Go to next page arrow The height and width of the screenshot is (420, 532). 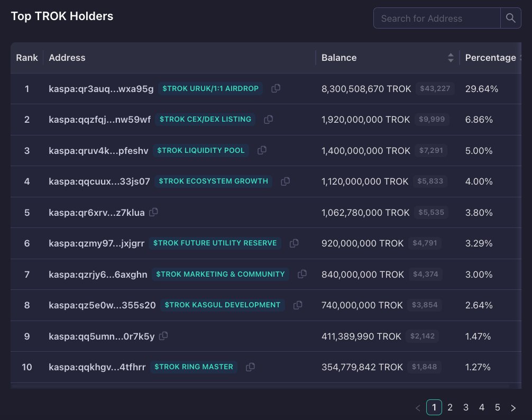(x=513, y=407)
